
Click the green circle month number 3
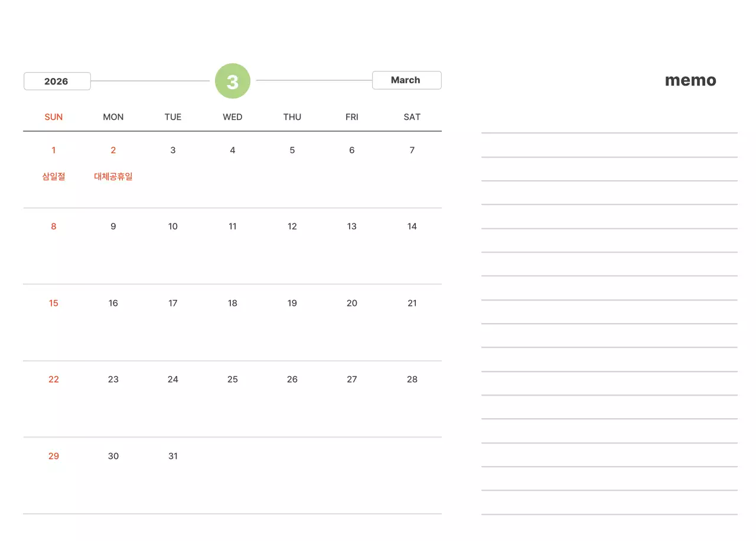[x=233, y=81]
